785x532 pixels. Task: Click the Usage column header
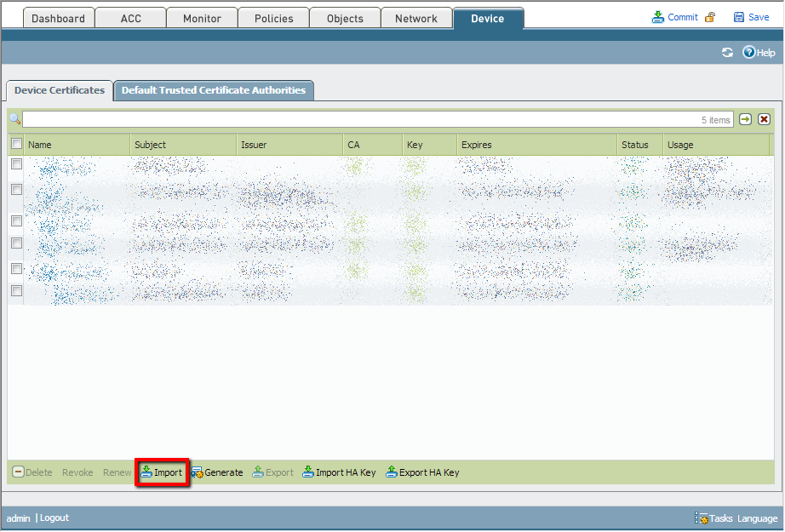tap(716, 145)
